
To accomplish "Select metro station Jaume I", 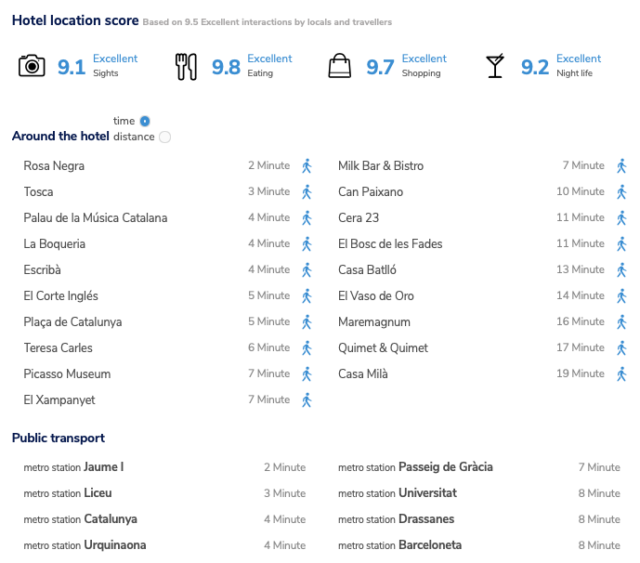I will [73, 467].
